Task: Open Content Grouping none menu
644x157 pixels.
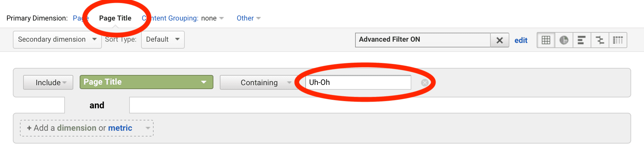Action: pyautogui.click(x=183, y=18)
